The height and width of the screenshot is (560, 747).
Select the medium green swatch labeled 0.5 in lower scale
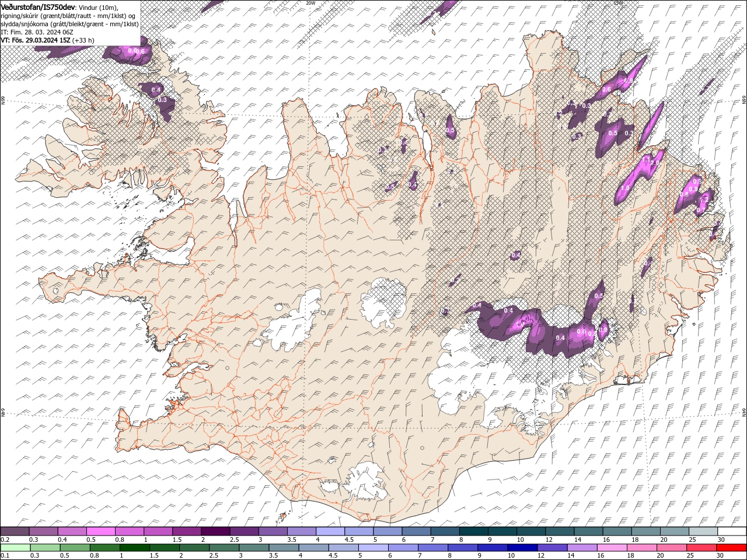pyautogui.click(x=75, y=548)
